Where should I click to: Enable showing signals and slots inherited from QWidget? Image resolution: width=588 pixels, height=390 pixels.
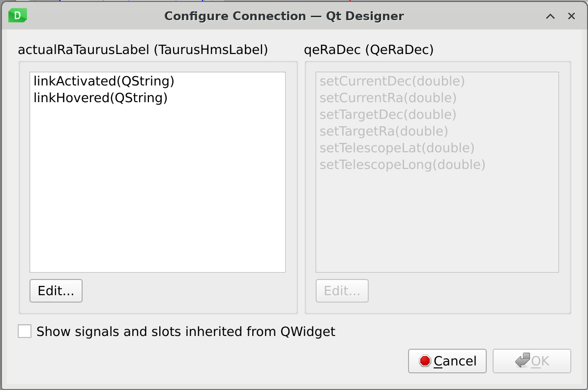(25, 332)
